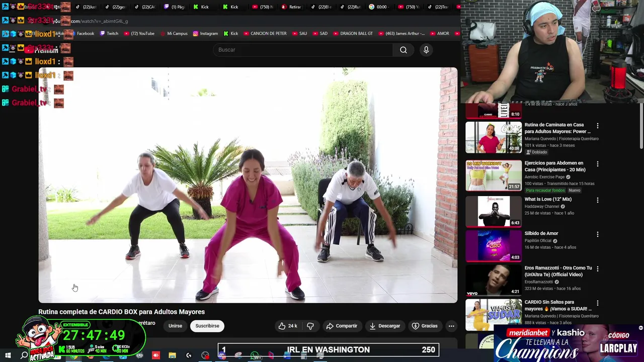Open the Windows Start menu

click(8, 355)
